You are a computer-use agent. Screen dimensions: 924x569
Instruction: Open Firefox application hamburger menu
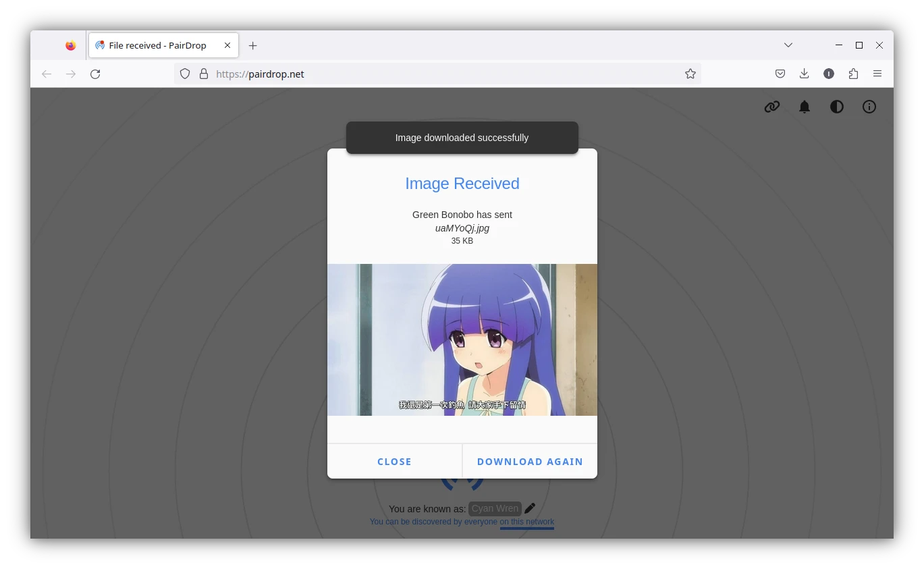(x=877, y=74)
